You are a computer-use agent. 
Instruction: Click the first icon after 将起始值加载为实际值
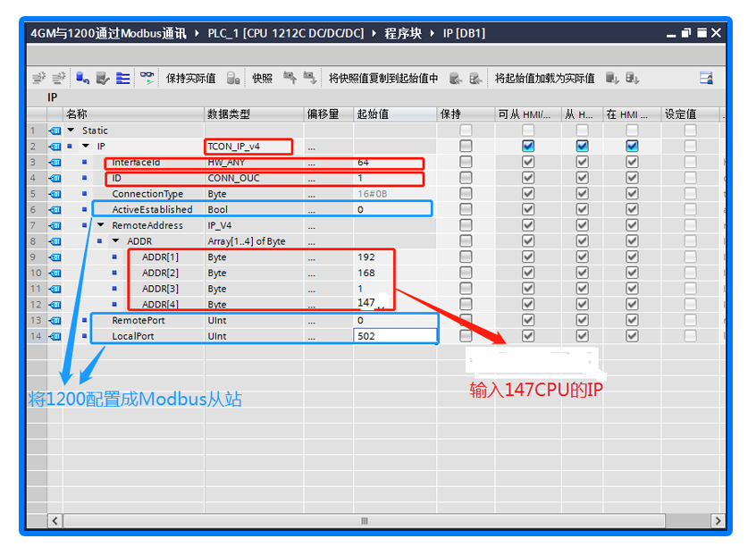click(x=612, y=78)
